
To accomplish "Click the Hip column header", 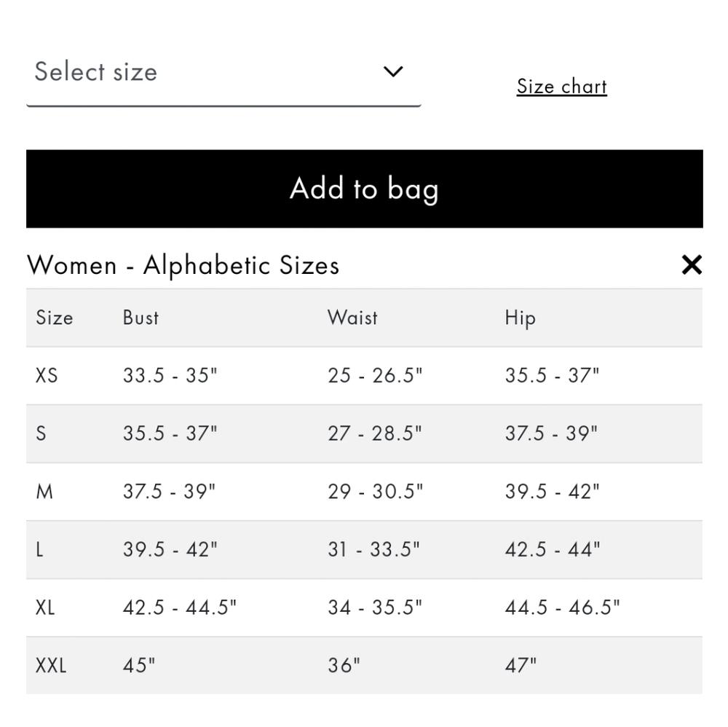I will click(520, 318).
